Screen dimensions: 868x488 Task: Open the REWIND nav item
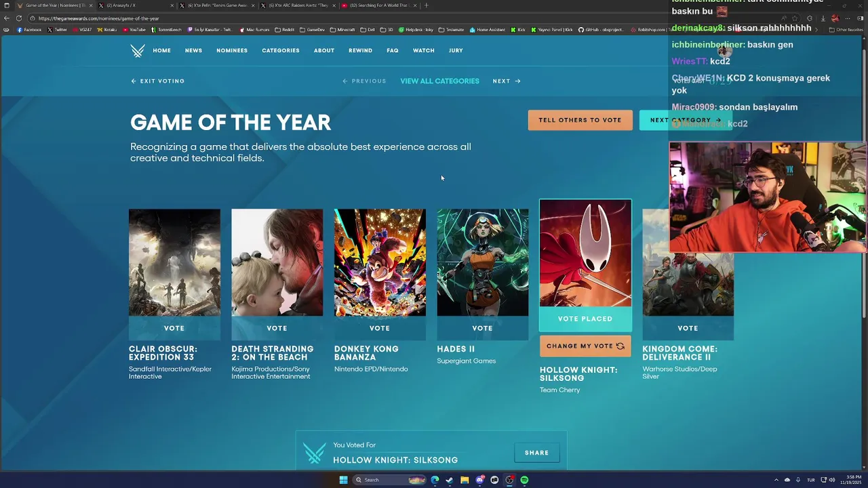coord(360,51)
